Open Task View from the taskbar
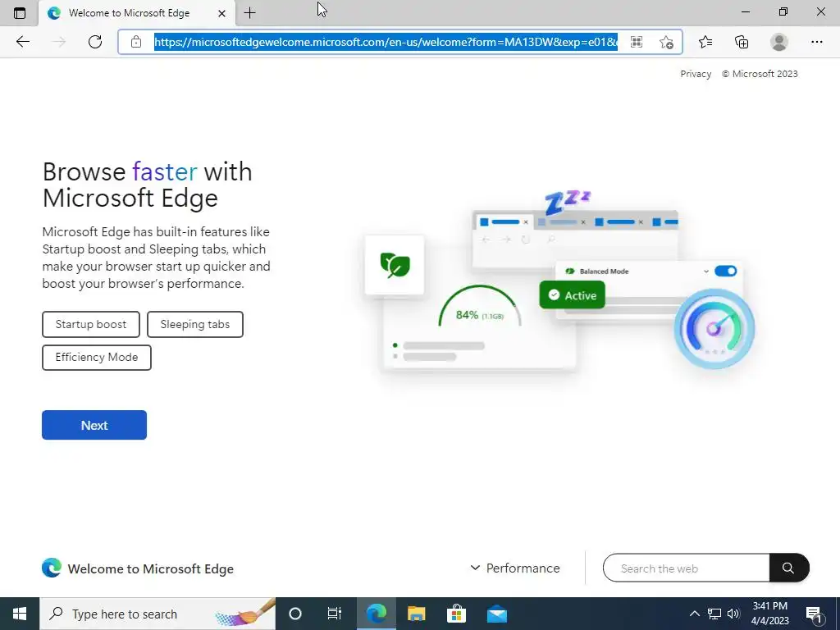The height and width of the screenshot is (630, 840). click(x=335, y=614)
